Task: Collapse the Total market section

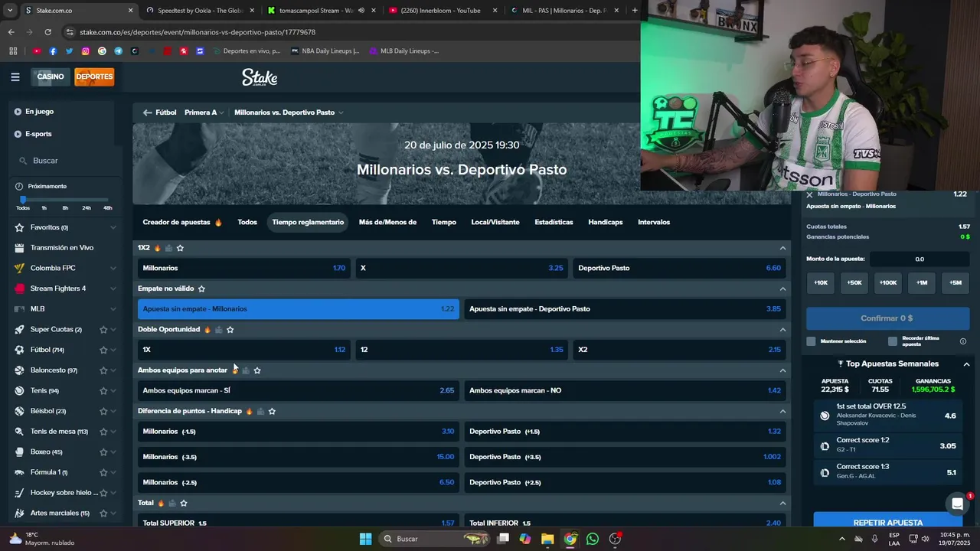Action: [x=782, y=503]
